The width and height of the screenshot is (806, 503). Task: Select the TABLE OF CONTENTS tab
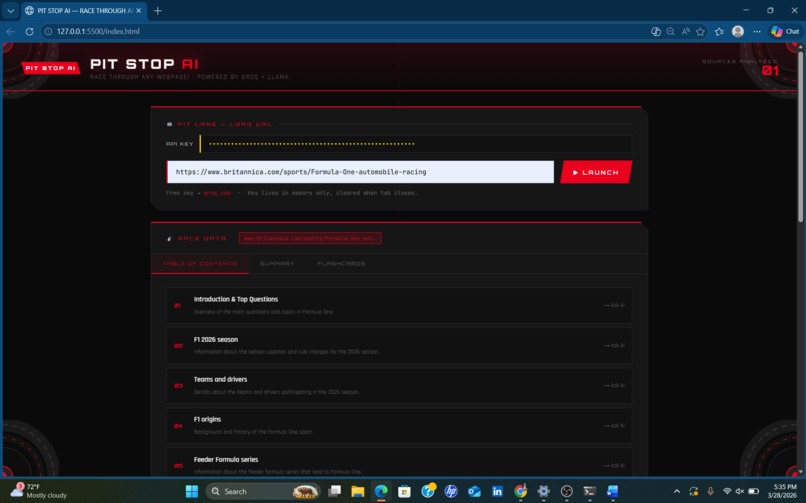click(x=199, y=264)
